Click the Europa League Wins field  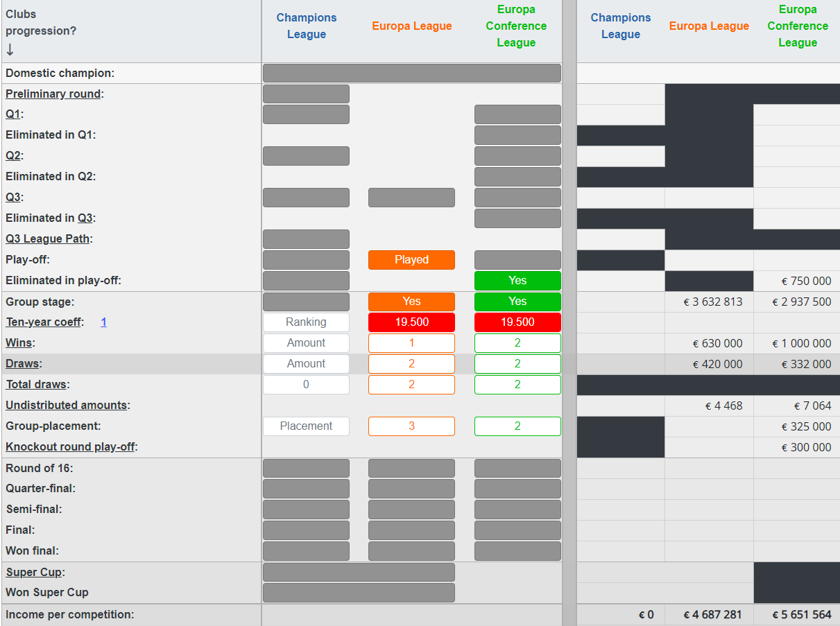411,343
